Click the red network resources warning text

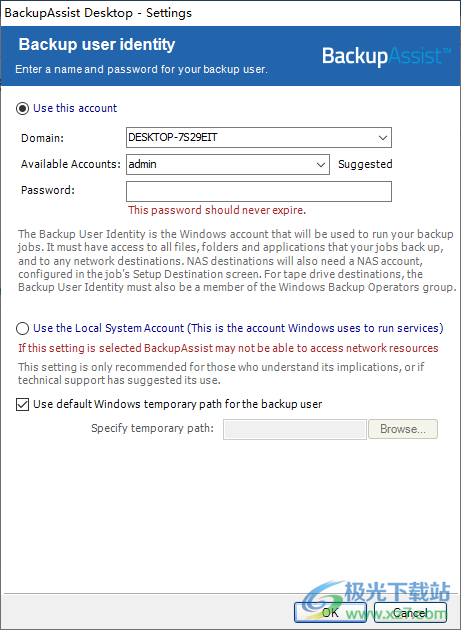228,348
